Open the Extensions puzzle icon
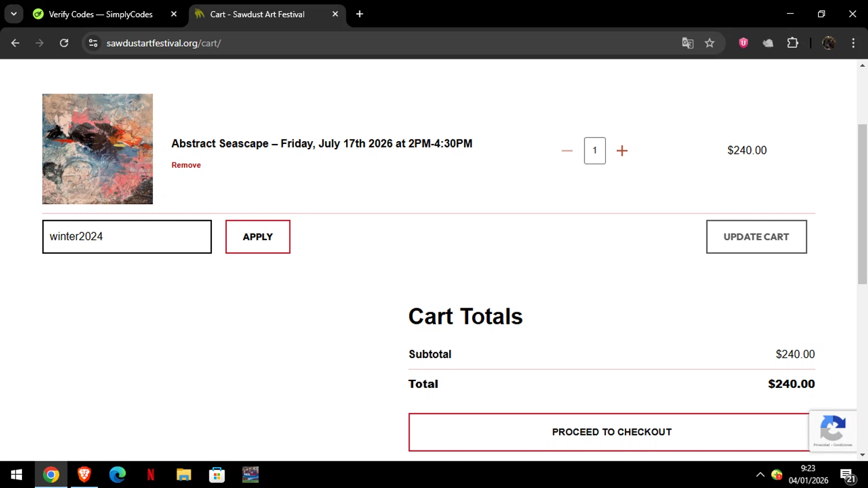Image resolution: width=868 pixels, height=488 pixels. [793, 42]
